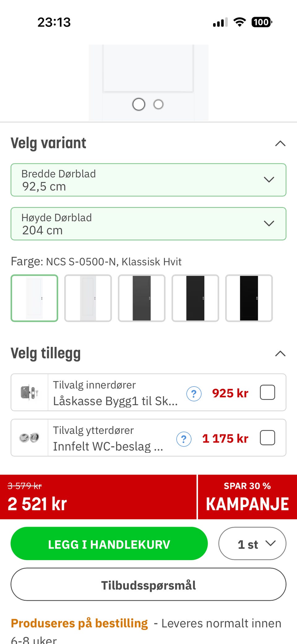The image size is (297, 644).
Task: Click the help icon beside Innfelt WC-beslag
Action: click(x=184, y=439)
